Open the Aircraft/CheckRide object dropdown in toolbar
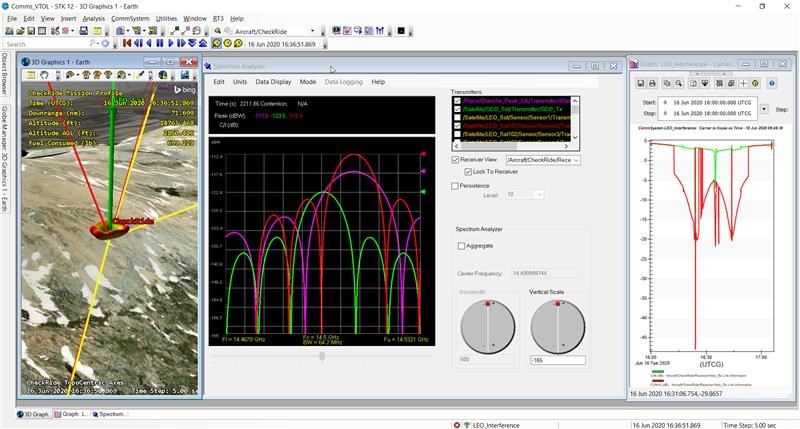This screenshot has height=429, width=800. coord(313,31)
